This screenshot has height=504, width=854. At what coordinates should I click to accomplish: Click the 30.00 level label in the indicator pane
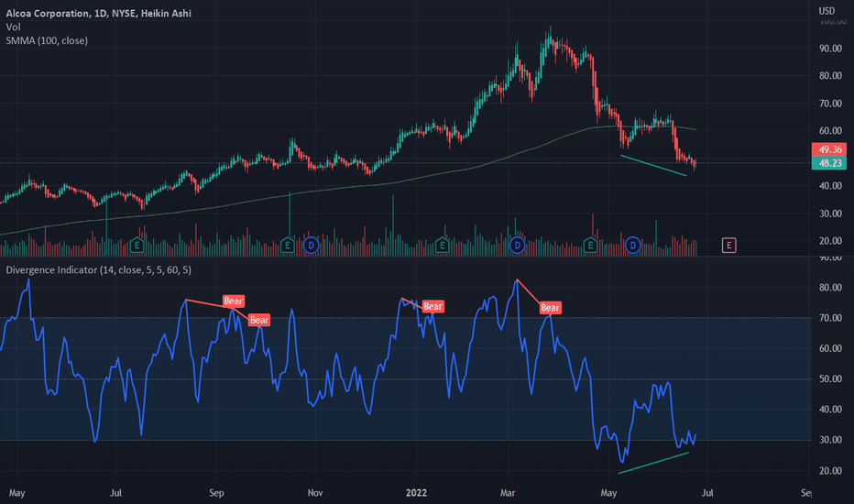pyautogui.click(x=830, y=440)
